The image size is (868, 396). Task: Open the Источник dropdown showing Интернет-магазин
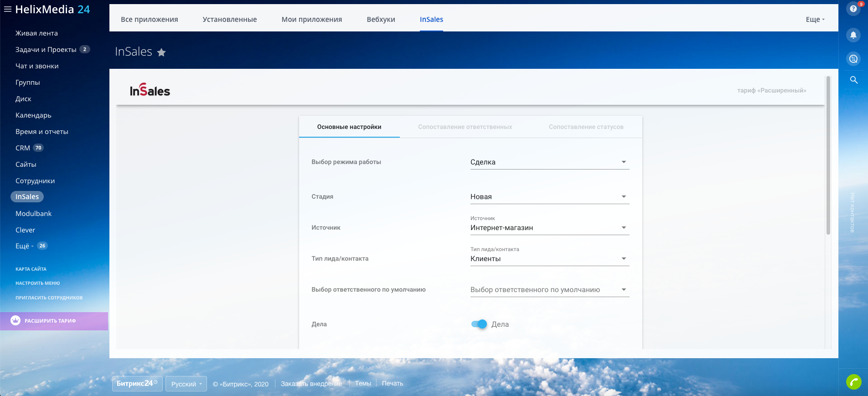(549, 228)
